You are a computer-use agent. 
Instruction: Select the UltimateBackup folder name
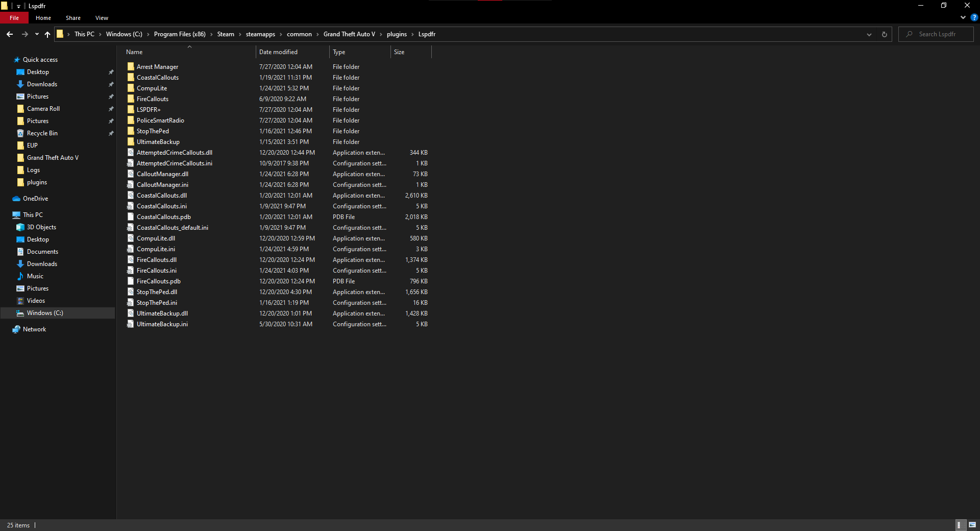click(158, 142)
